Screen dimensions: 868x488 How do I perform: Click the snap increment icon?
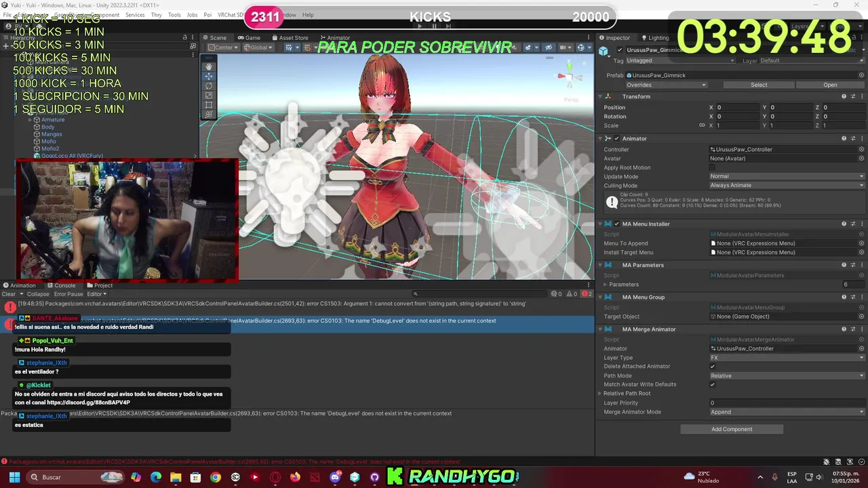[x=306, y=47]
